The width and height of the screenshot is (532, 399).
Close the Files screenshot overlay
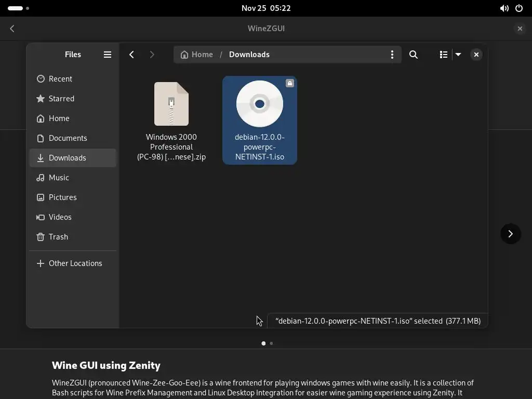(x=476, y=55)
